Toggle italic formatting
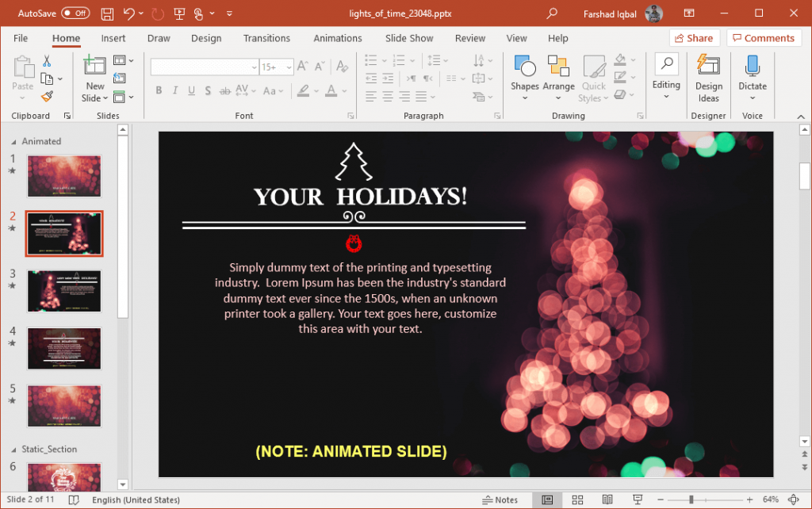This screenshot has width=812, height=509. pos(174,90)
